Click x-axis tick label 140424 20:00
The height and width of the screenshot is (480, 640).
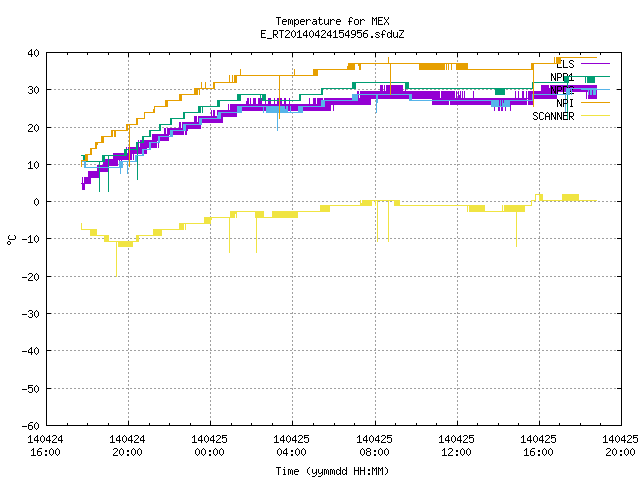pyautogui.click(x=127, y=446)
